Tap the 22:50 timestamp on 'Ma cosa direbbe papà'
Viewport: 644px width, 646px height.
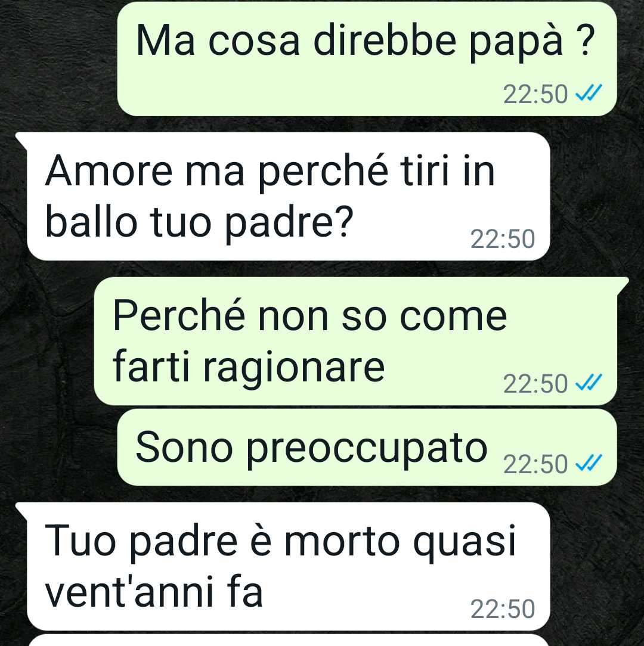tap(535, 95)
